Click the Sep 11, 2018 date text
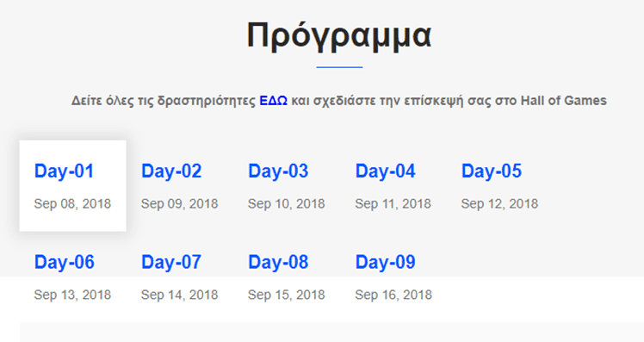The image size is (644, 342). tap(393, 203)
